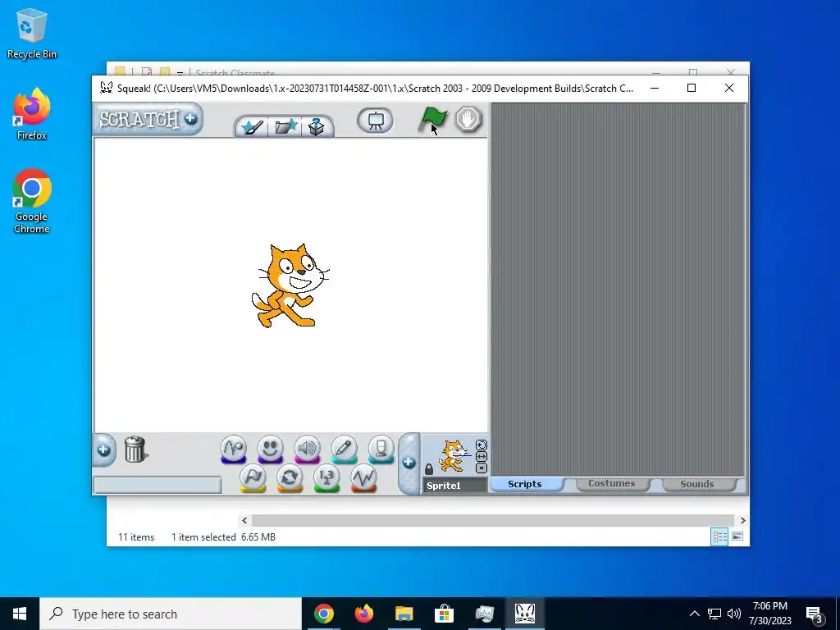The image size is (840, 630).
Task: Choose a sprite from file with the folder-star icon
Action: (x=285, y=127)
